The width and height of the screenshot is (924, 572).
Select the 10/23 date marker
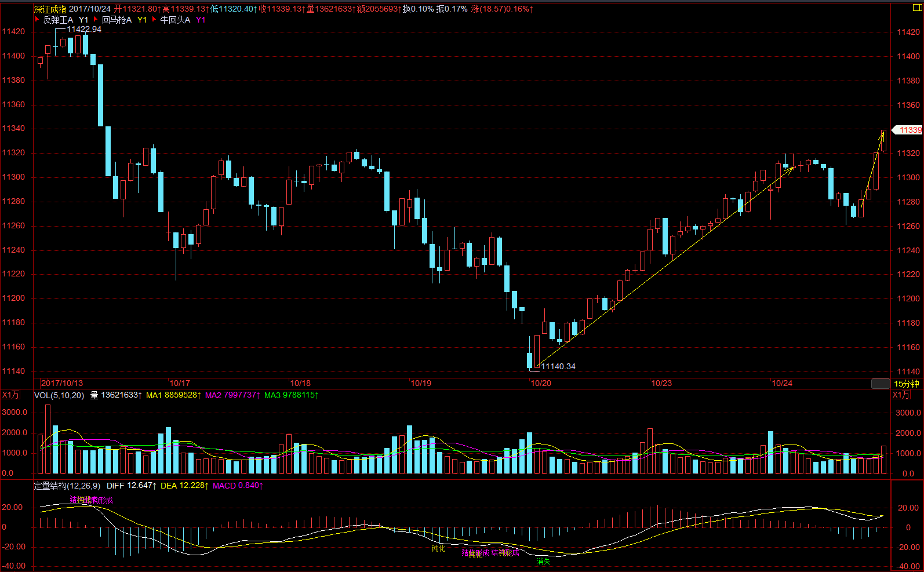pyautogui.click(x=661, y=383)
